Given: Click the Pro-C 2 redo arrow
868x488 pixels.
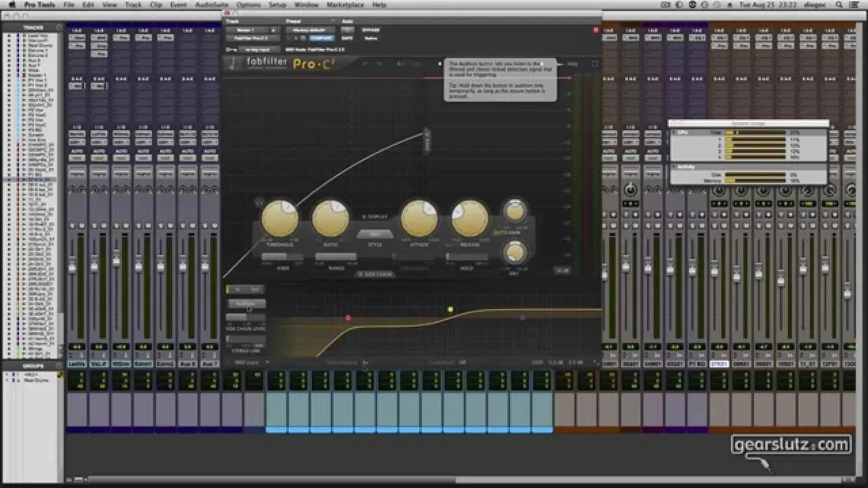Looking at the screenshot, I should tap(380, 64).
